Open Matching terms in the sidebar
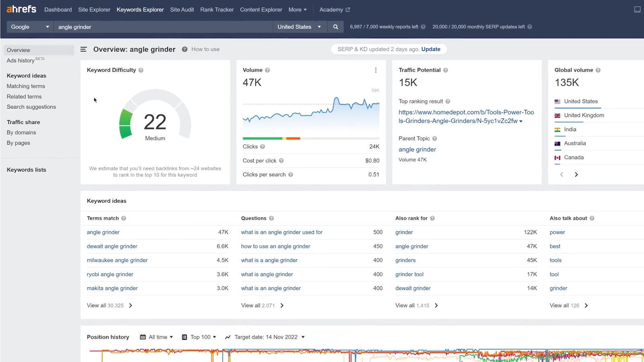Viewport: 644px width, 362px height. point(26,86)
